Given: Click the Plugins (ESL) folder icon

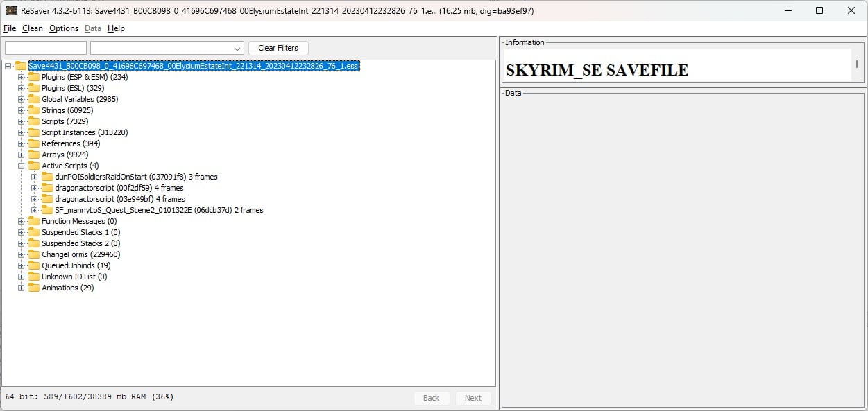Looking at the screenshot, I should [x=33, y=88].
